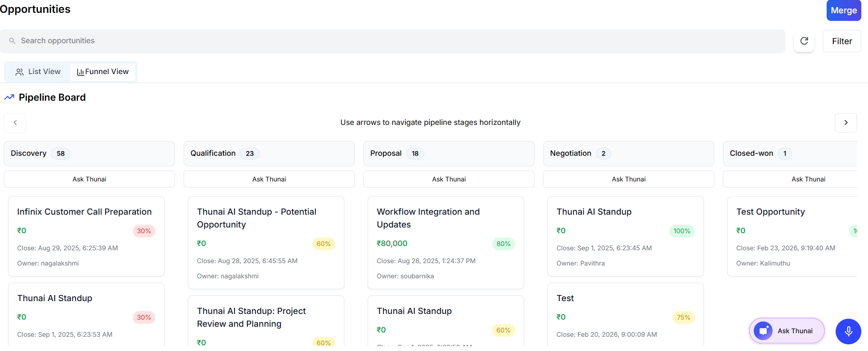The height and width of the screenshot is (351, 868).
Task: Click Qualification count badge 23
Action: coord(250,153)
